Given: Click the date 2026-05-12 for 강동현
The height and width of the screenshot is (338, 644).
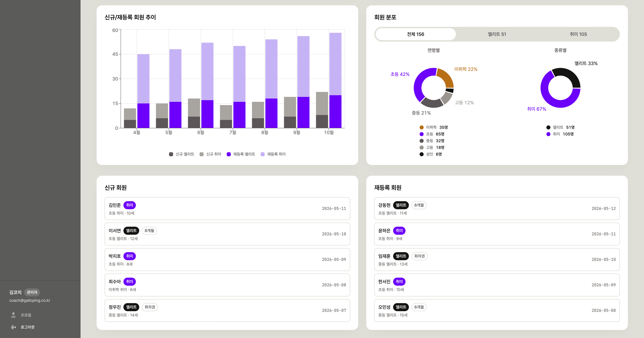Looking at the screenshot, I should pyautogui.click(x=604, y=208).
